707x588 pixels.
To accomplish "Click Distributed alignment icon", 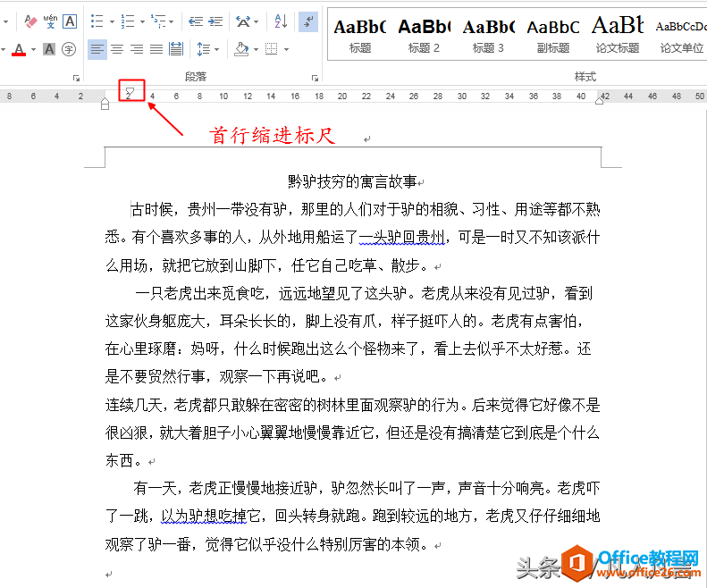I will coord(176,49).
